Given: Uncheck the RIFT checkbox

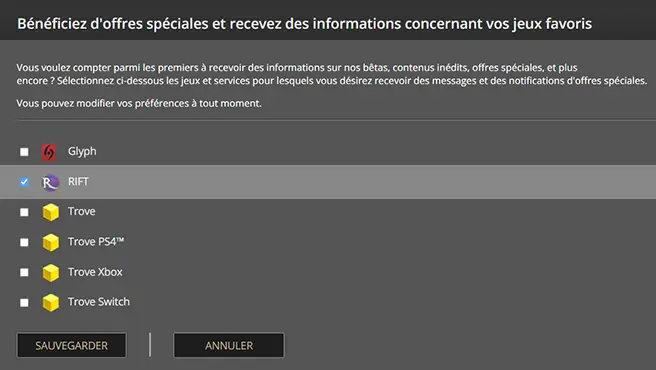Looking at the screenshot, I should pyautogui.click(x=24, y=182).
